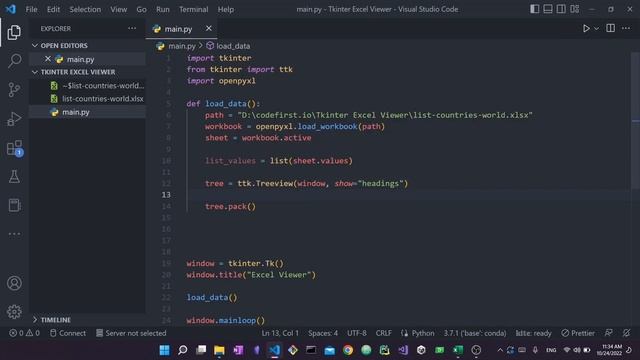
Task: Open the Source Control view
Action: tap(14, 89)
